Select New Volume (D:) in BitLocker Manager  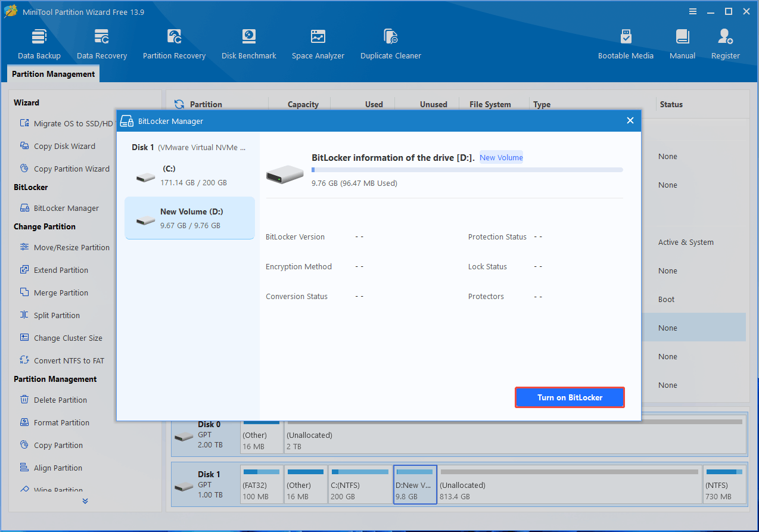189,218
